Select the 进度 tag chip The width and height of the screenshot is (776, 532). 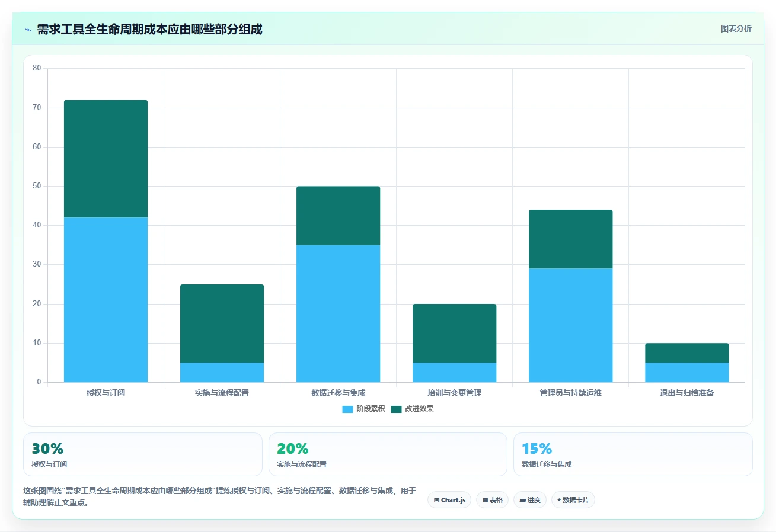(530, 500)
